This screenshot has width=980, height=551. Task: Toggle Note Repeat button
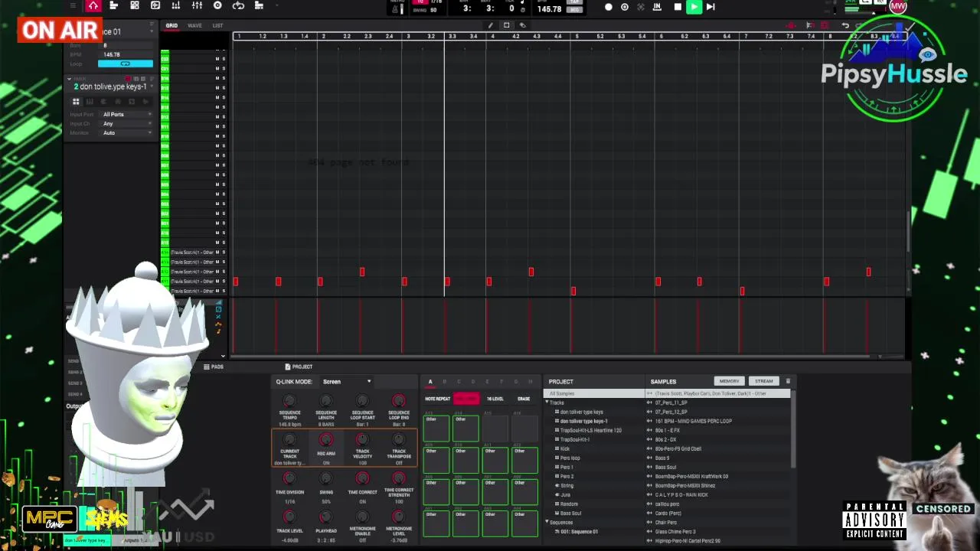point(438,399)
